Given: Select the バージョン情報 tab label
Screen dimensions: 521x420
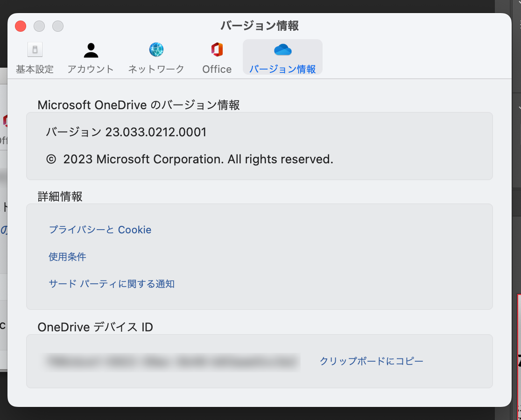Looking at the screenshot, I should coord(282,69).
